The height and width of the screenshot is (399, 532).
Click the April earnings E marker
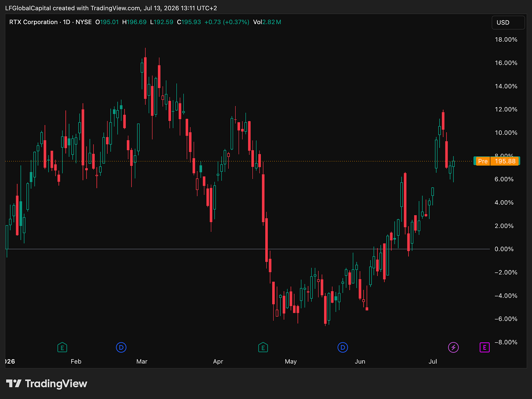tap(263, 347)
